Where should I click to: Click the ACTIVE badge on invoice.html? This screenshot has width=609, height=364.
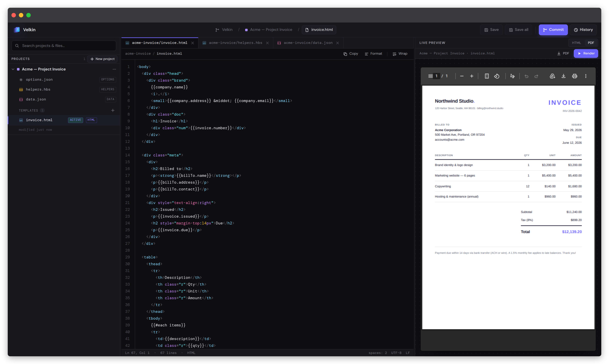[x=75, y=120]
